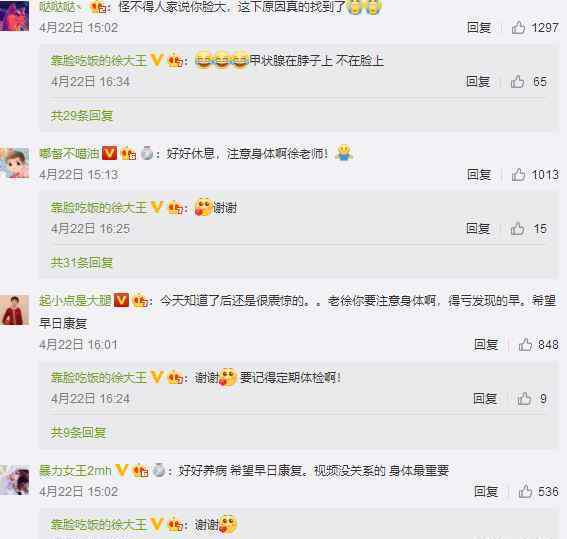Open avatar thumbnail of 起小点是大腿
This screenshot has height=539, width=567.
tap(14, 310)
